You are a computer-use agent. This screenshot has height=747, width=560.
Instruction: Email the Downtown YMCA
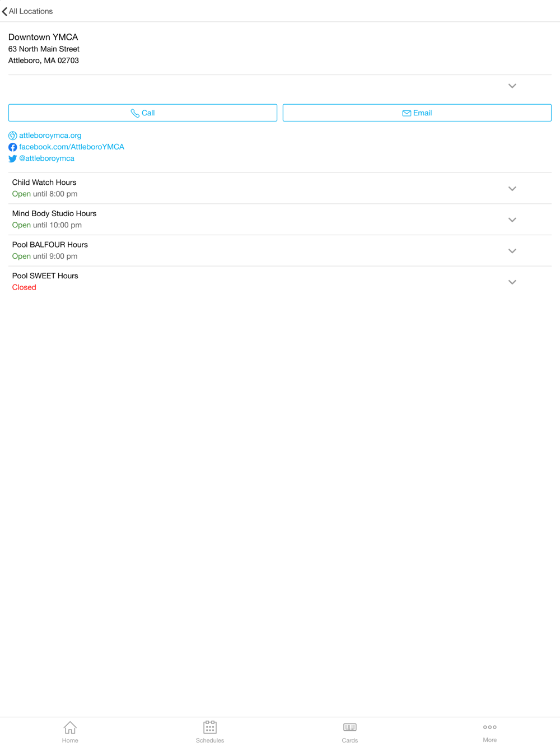[417, 113]
